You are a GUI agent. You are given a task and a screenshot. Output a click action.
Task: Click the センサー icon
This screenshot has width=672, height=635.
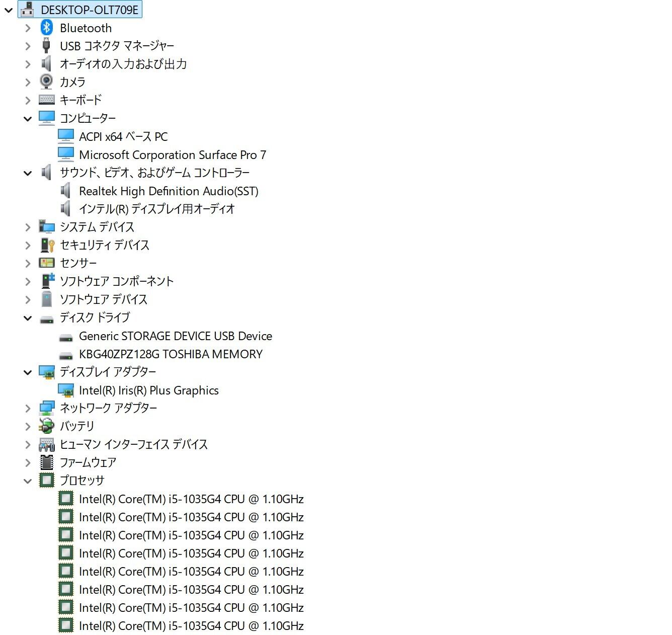(47, 263)
